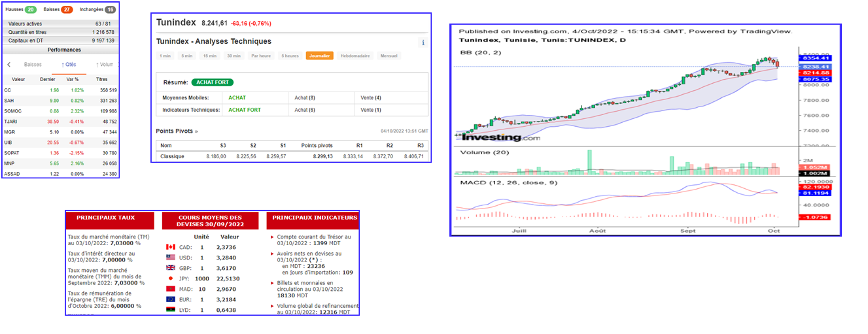This screenshot has width=868, height=334.
Task: Click the Moroccan flag icon for MAD
Action: (x=171, y=289)
